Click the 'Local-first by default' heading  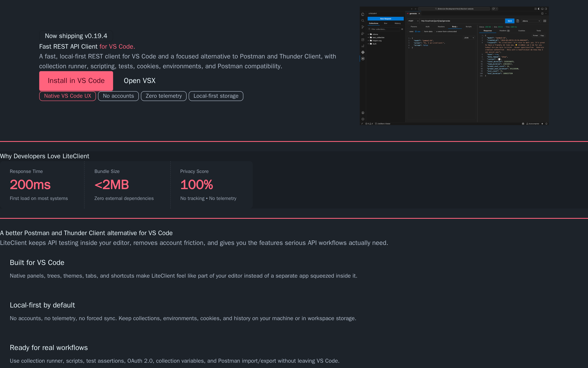[42, 305]
